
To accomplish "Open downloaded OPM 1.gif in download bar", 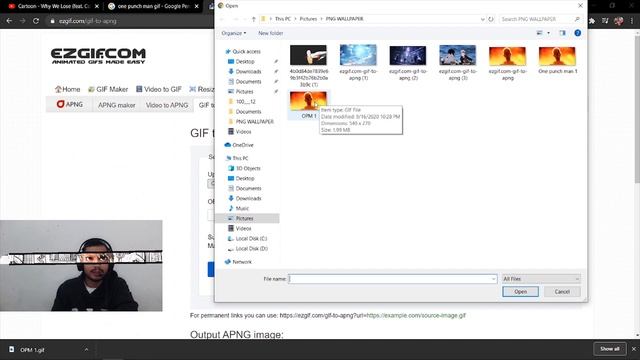I will (x=33, y=350).
